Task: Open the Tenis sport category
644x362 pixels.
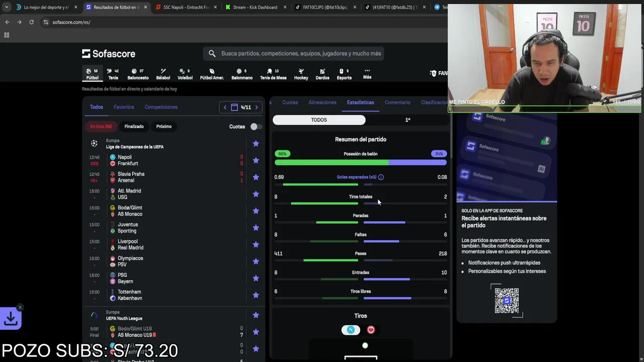Action: point(113,74)
